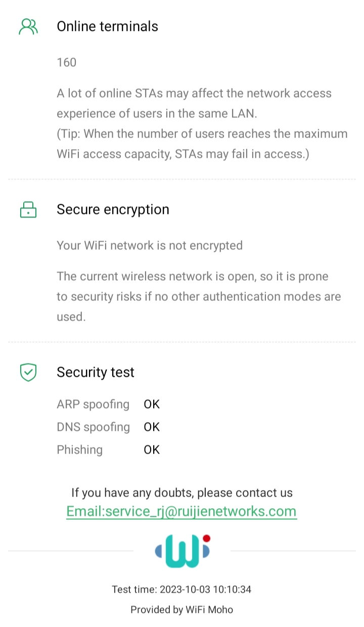Image resolution: width=364 pixels, height=627 pixels.
Task: Tap the Phishing label
Action: (x=79, y=450)
